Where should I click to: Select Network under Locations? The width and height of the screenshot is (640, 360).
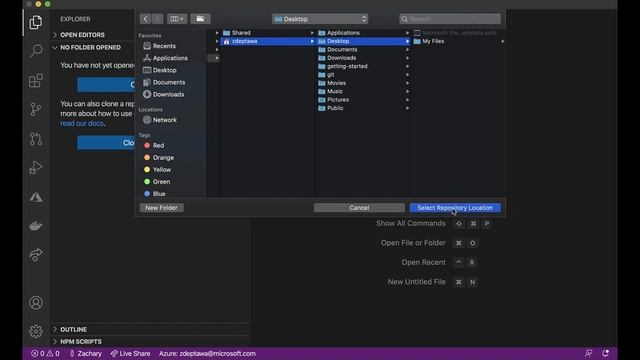(x=160, y=120)
